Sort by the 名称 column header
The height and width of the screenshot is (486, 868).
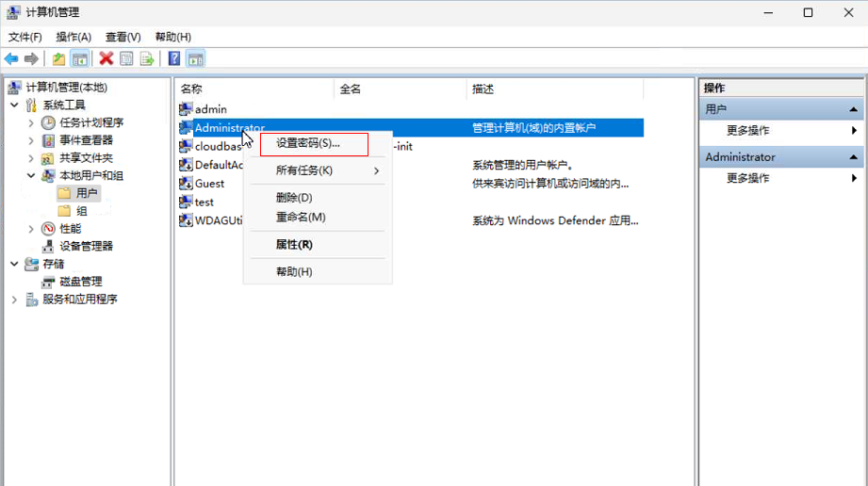(x=254, y=89)
